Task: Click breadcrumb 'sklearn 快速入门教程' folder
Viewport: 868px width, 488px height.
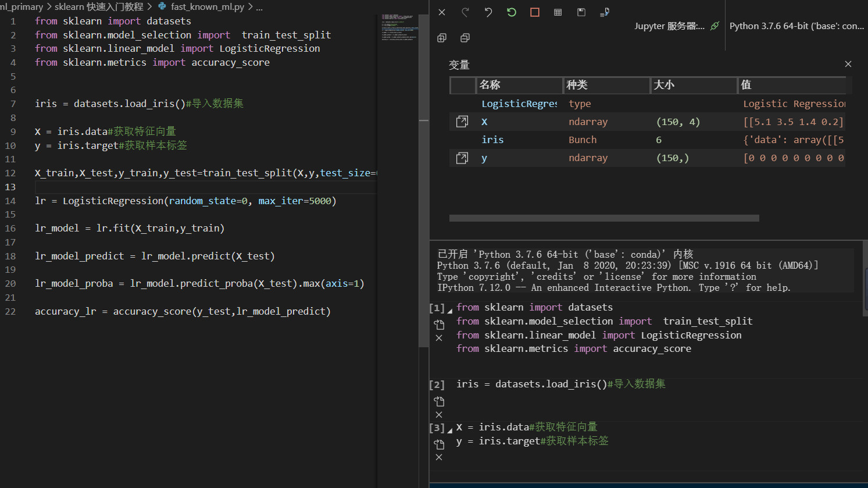Action: pos(99,7)
